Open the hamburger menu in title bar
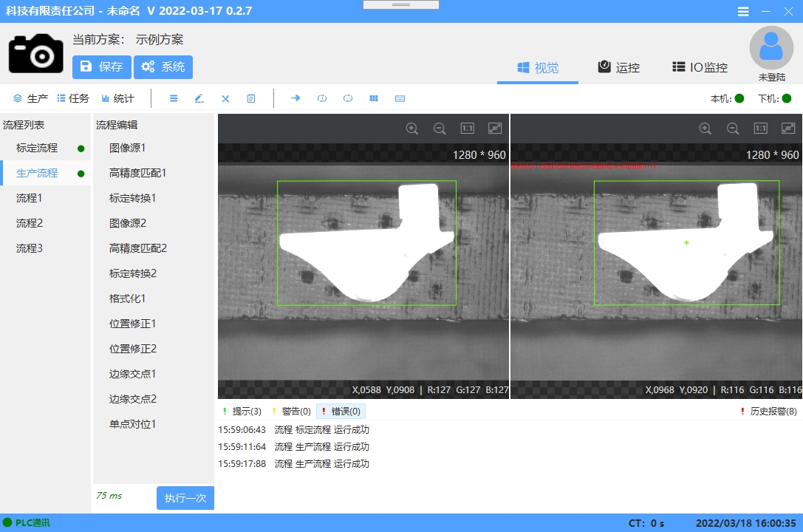The width and height of the screenshot is (803, 532). point(743,11)
